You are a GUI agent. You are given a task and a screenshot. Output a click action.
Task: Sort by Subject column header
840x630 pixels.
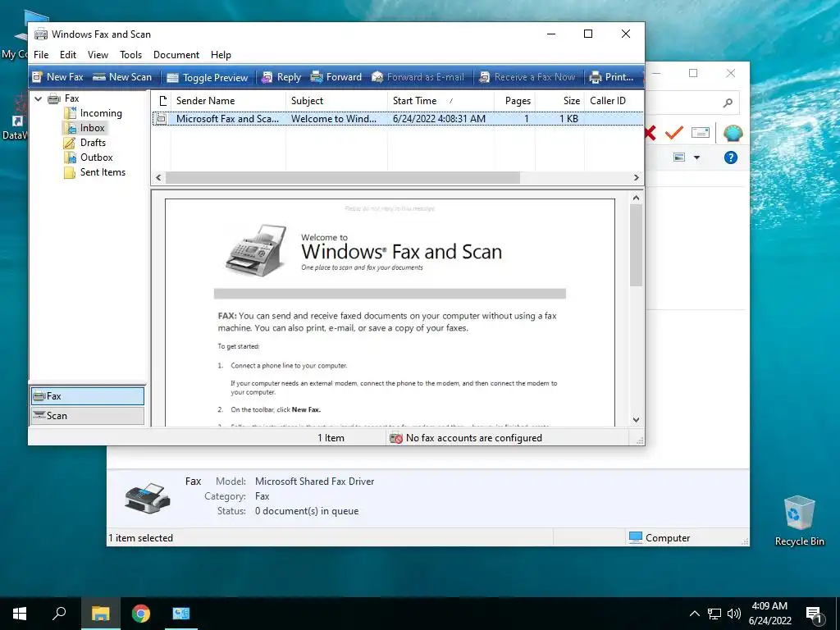pyautogui.click(x=336, y=101)
